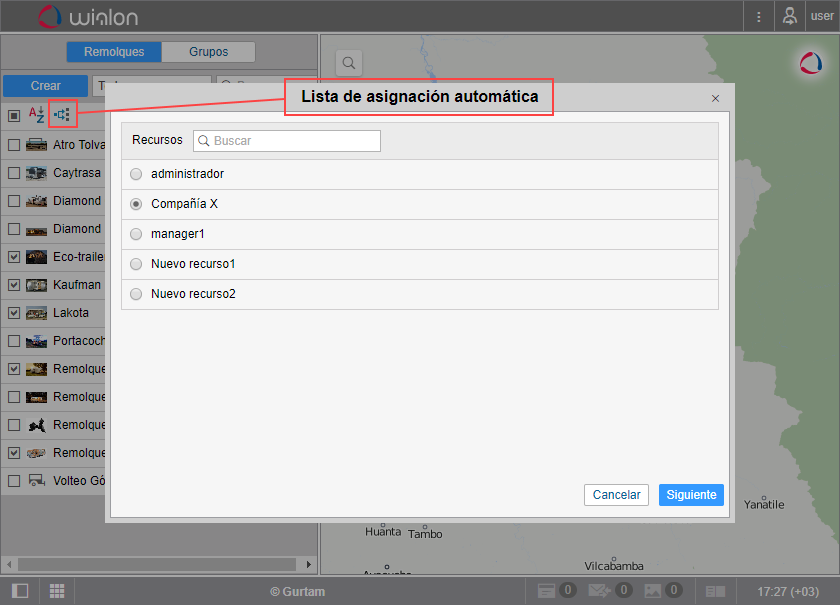Toggle the select-all trailers checkbox
The image size is (840, 605).
coord(14,115)
